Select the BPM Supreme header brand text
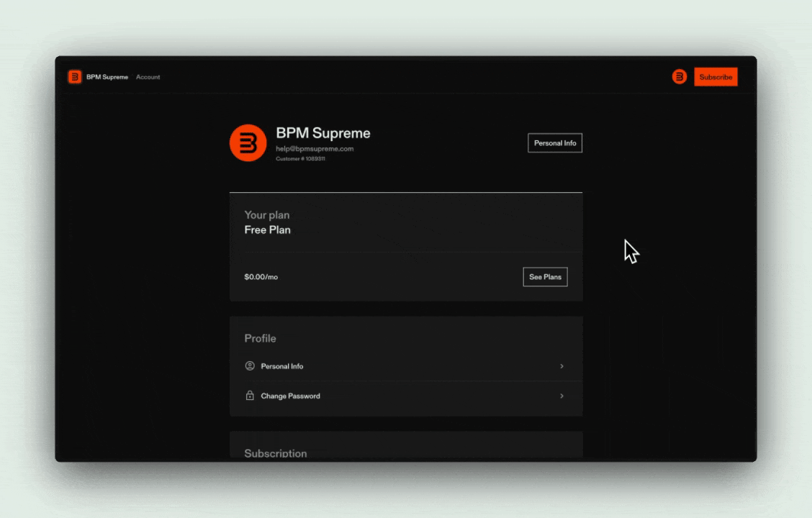This screenshot has width=812, height=518. point(107,77)
